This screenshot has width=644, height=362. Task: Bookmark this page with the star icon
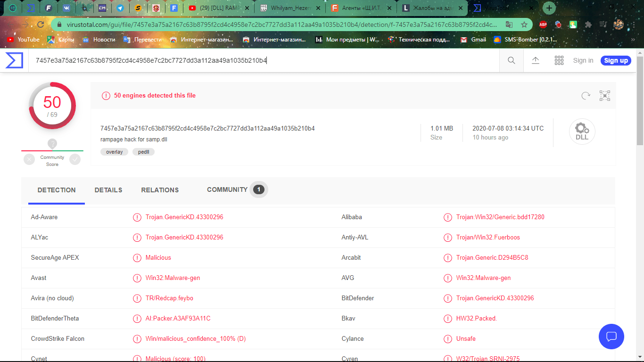point(524,25)
